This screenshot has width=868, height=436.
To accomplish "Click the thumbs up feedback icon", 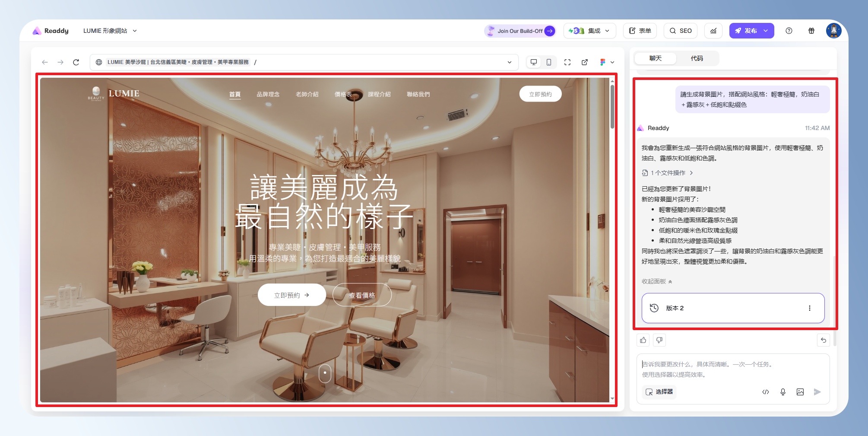I will coord(643,340).
